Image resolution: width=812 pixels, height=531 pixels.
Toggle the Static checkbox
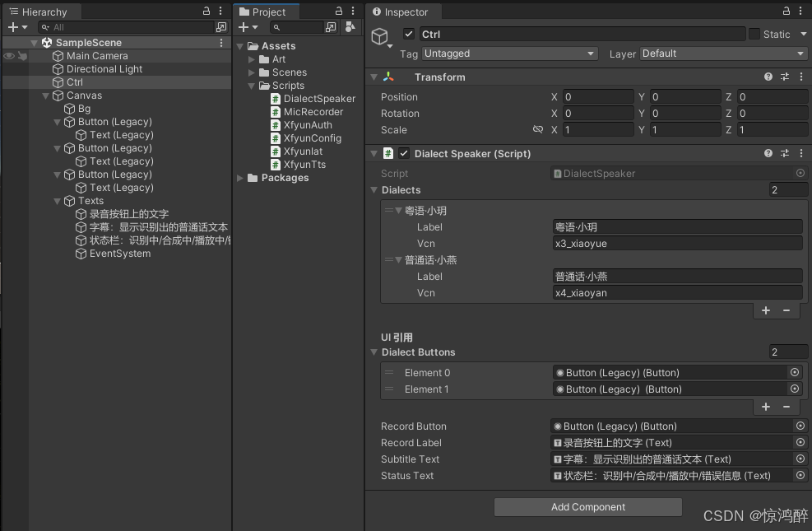(754, 35)
